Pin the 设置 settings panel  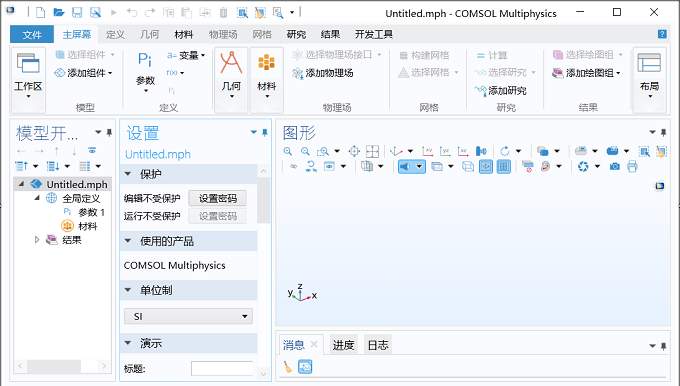pos(265,132)
